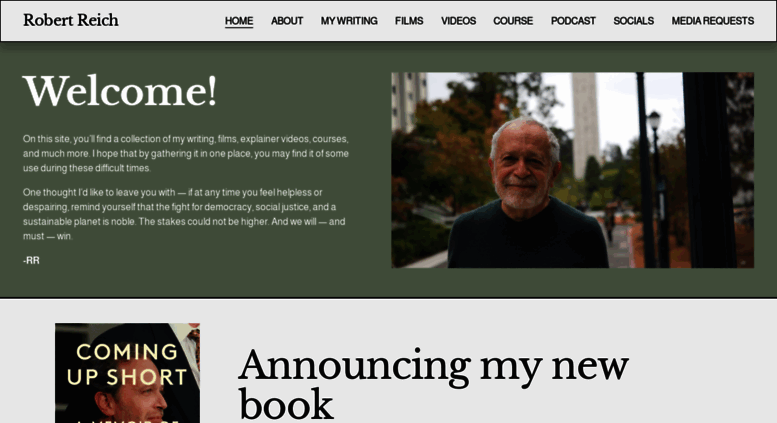Go to MEDIA REQUESTS page

tap(713, 21)
